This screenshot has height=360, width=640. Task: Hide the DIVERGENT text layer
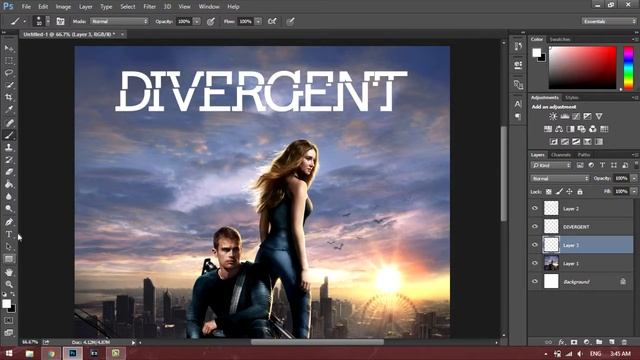click(x=535, y=227)
